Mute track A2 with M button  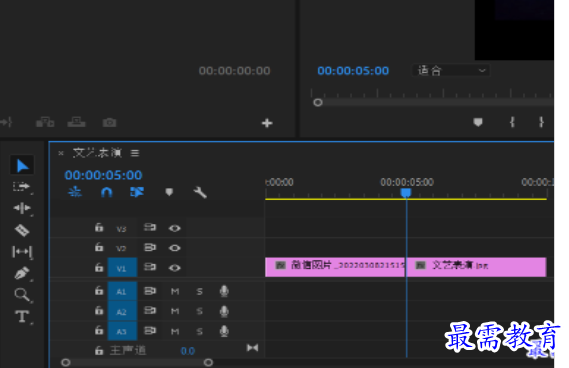(175, 311)
